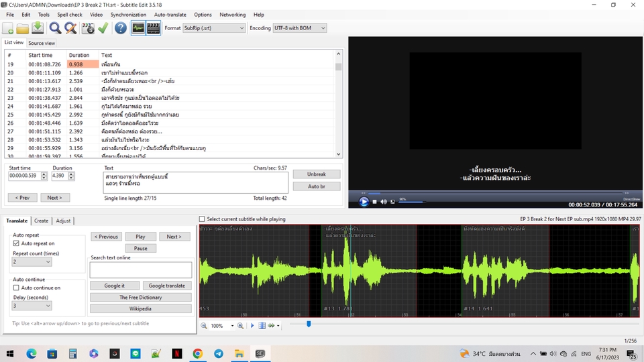Open the Spell check menu
The image size is (644, 362).
(x=69, y=14)
